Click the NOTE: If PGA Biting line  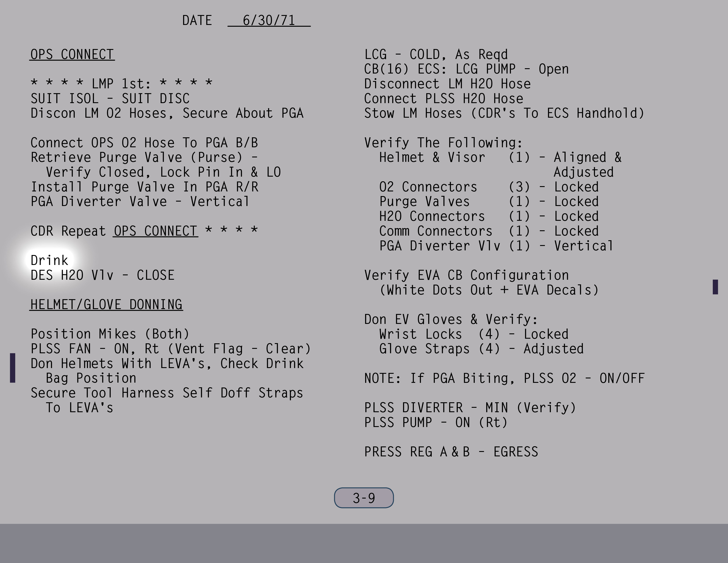click(x=504, y=378)
